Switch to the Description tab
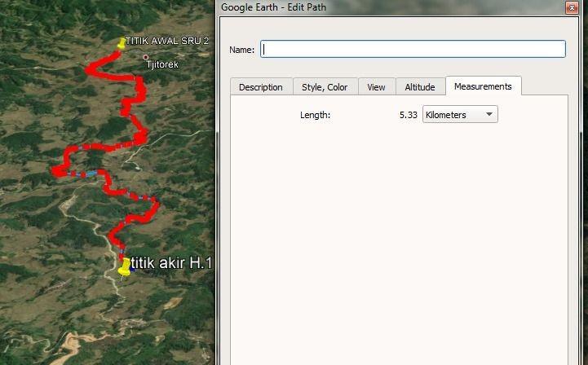This screenshot has width=588, height=365. tap(261, 87)
